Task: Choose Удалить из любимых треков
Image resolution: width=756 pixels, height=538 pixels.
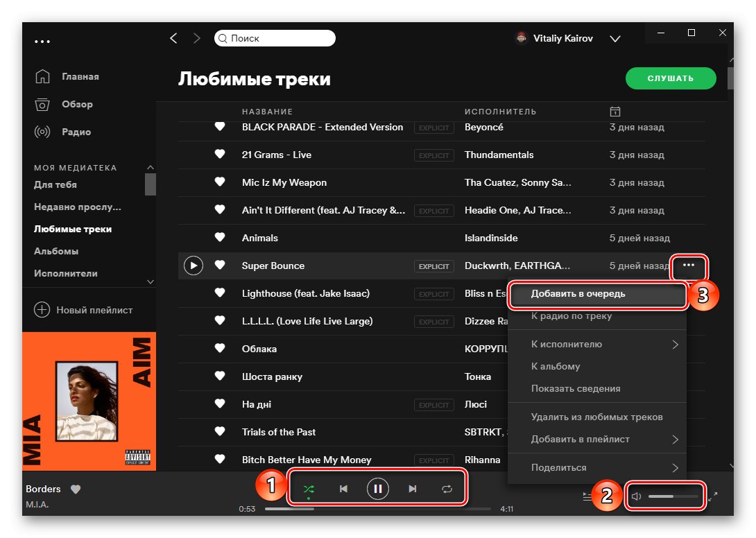Action: tap(597, 417)
